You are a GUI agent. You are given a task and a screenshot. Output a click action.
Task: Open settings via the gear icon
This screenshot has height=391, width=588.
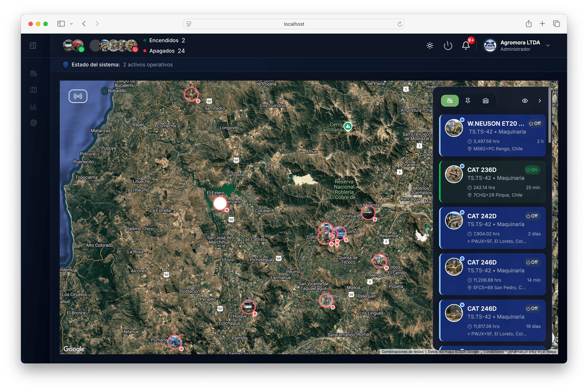coord(33,122)
